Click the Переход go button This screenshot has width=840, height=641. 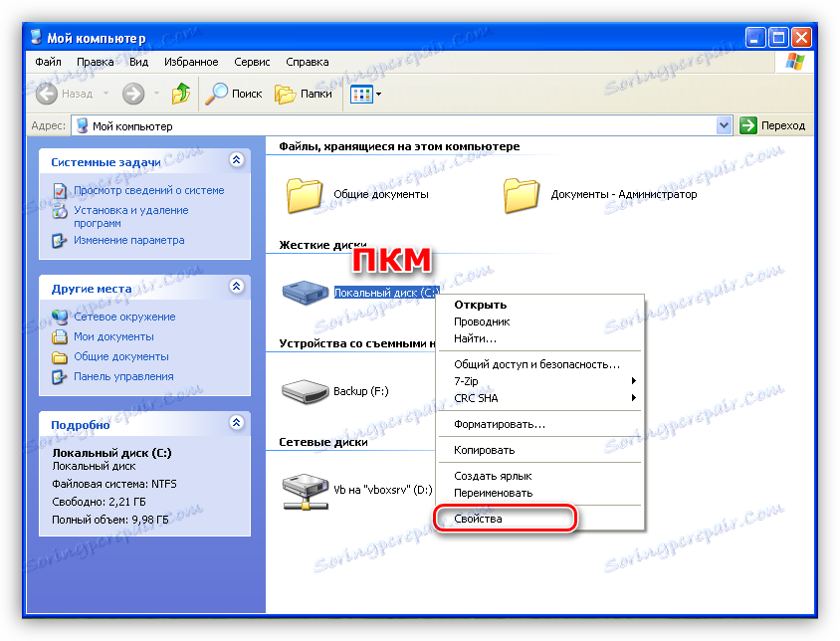click(x=772, y=126)
